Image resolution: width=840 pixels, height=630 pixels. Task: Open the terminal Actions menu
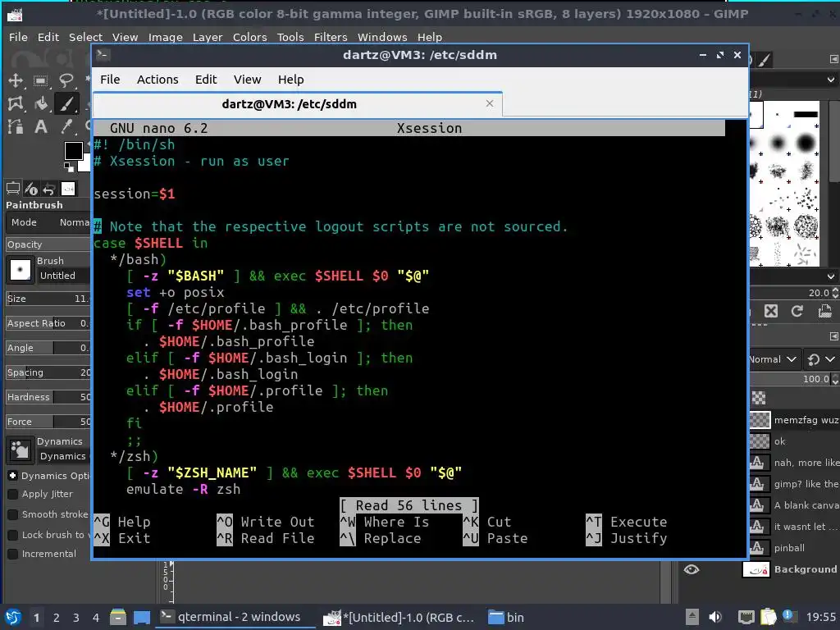point(157,80)
